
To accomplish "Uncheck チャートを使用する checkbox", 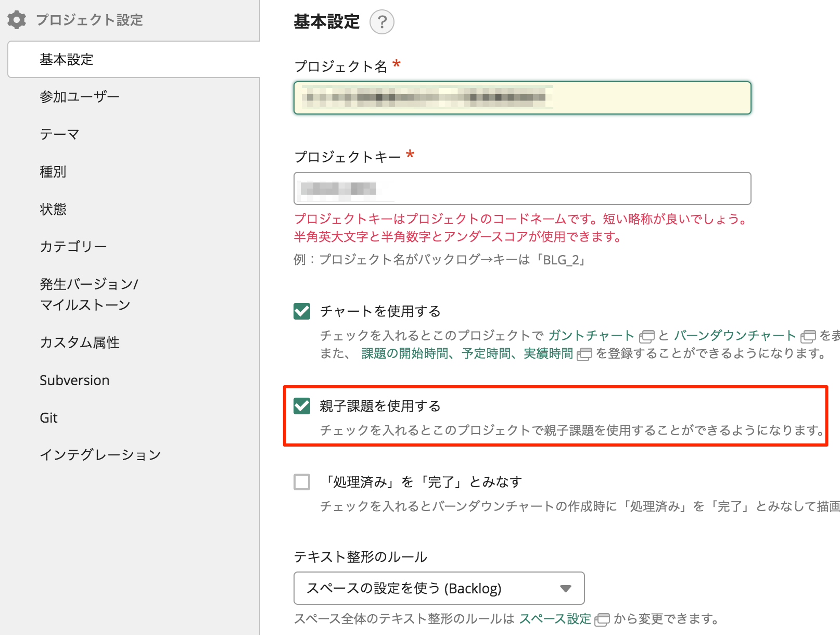I will 302,311.
